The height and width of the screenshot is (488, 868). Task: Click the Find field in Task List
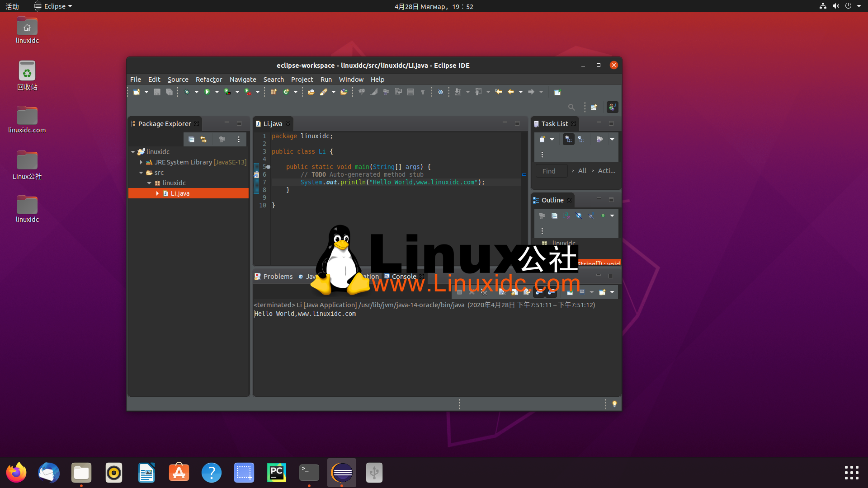(x=552, y=171)
